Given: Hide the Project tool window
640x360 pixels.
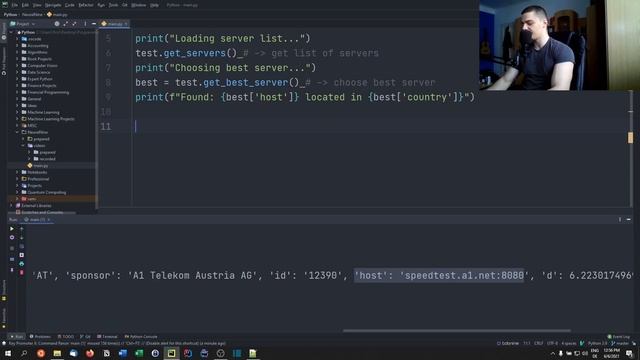Looking at the screenshot, I should (x=94, y=24).
